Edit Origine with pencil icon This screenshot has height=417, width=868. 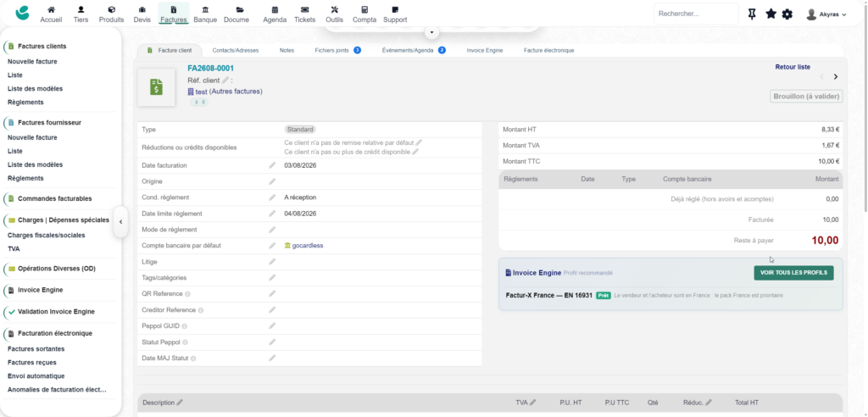272,181
